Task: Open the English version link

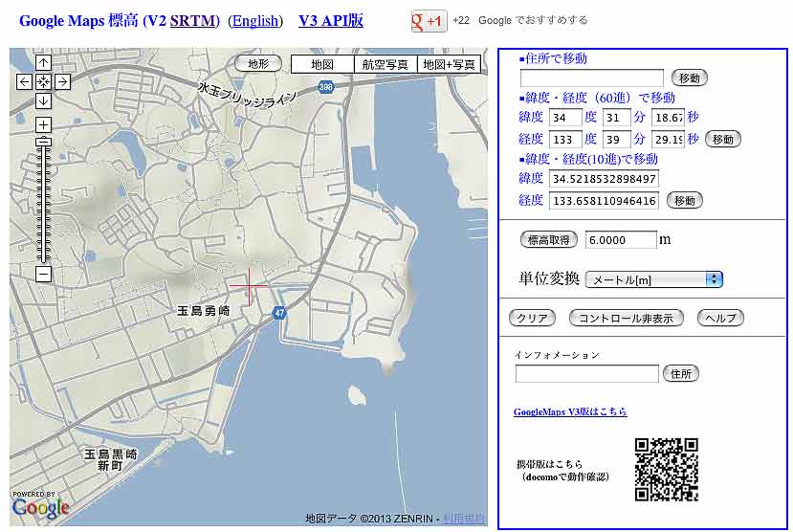Action: tap(255, 21)
